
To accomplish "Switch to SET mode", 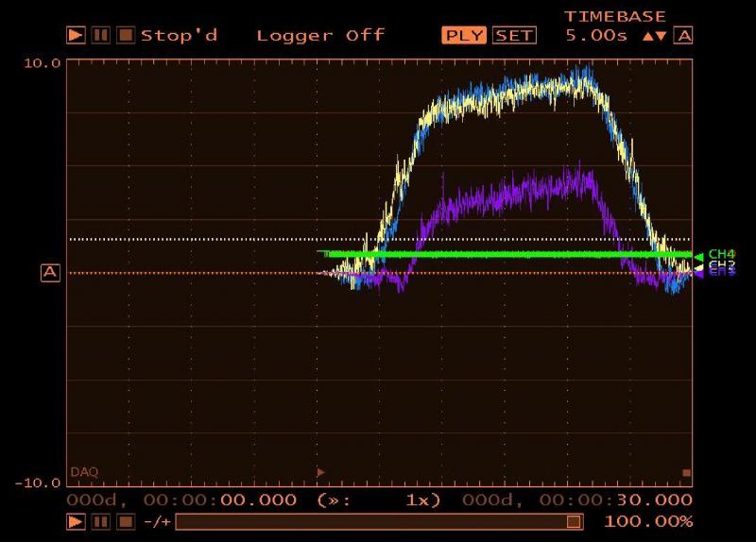I will [x=514, y=35].
